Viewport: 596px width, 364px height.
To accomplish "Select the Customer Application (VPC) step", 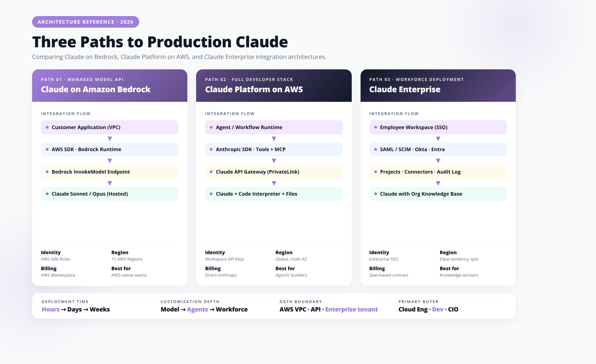I will (109, 127).
